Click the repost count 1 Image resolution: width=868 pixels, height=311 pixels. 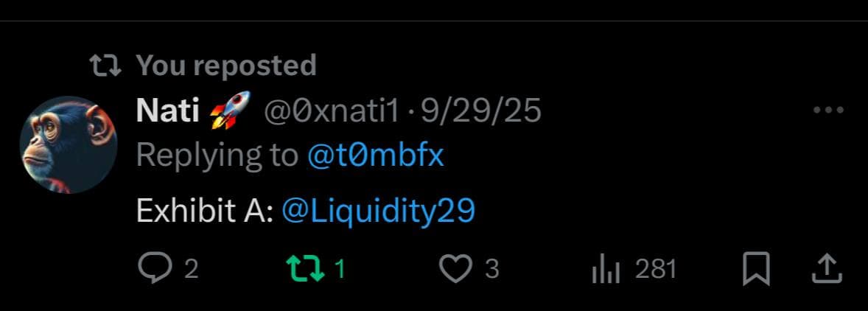point(340,270)
